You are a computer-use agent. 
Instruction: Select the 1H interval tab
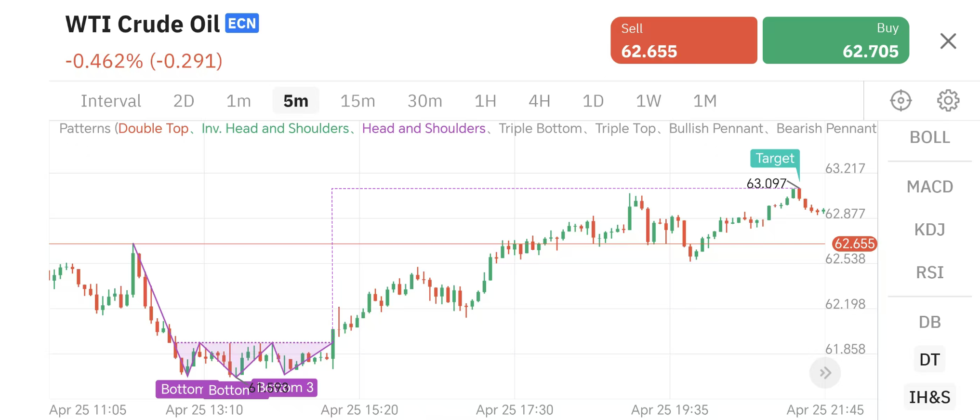tap(485, 101)
